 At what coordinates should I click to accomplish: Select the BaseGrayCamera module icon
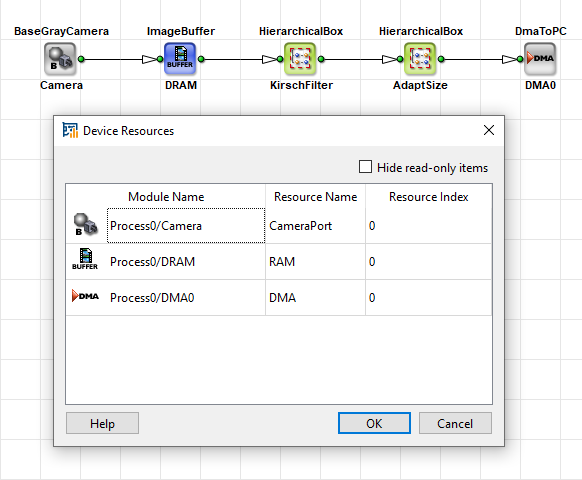tap(60, 59)
